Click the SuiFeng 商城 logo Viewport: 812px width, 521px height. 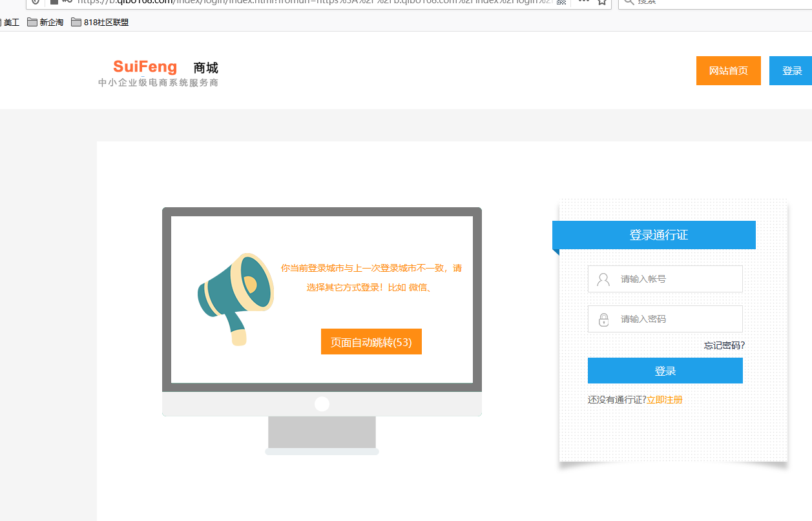click(x=158, y=74)
